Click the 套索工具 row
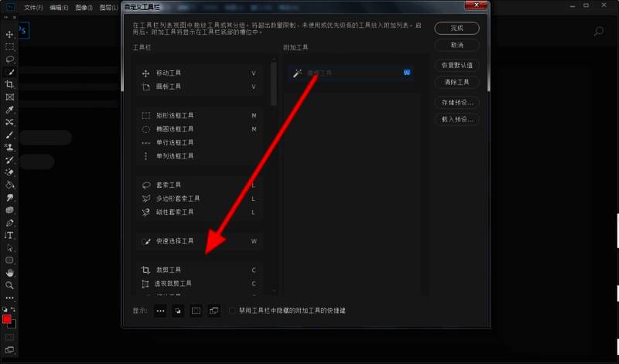Viewport: 619px width, 364px height. click(199, 185)
